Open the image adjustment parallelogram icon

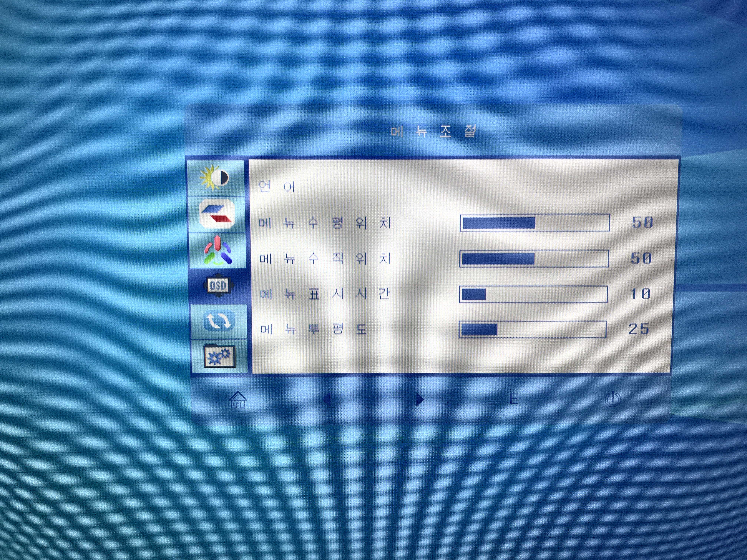click(216, 214)
